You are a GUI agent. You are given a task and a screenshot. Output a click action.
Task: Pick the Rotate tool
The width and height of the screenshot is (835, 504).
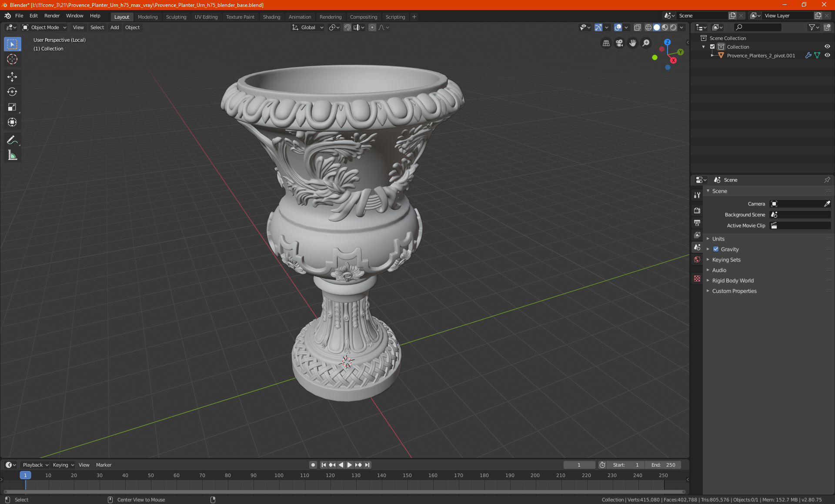12,92
